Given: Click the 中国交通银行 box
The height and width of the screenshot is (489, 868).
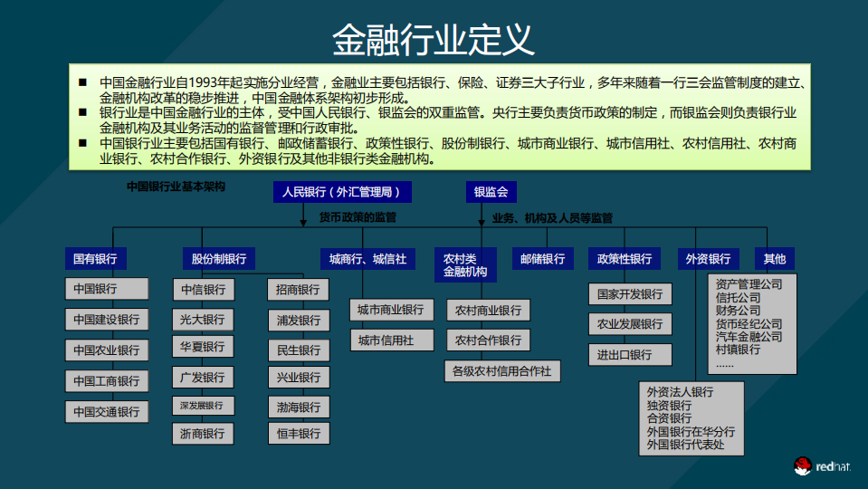Looking at the screenshot, I should (107, 411).
